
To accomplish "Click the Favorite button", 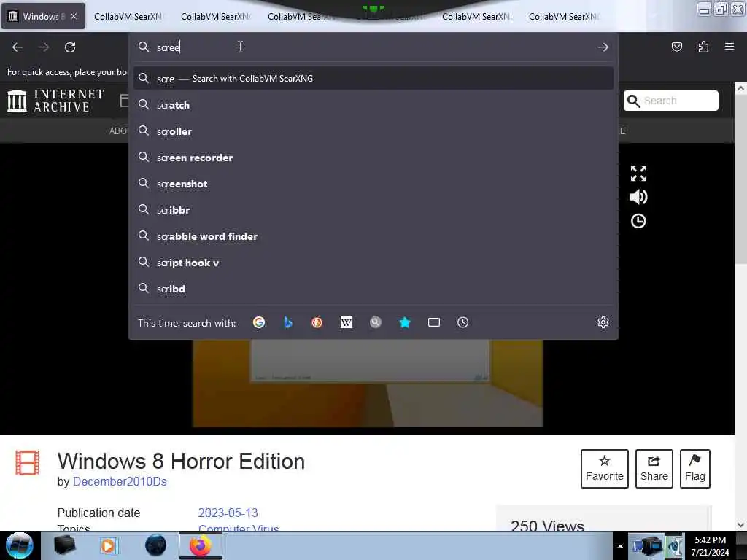I will pyautogui.click(x=605, y=469).
